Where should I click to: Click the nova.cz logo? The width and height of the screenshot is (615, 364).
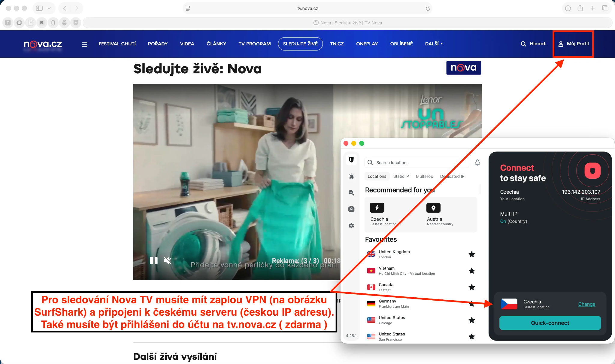(42, 44)
